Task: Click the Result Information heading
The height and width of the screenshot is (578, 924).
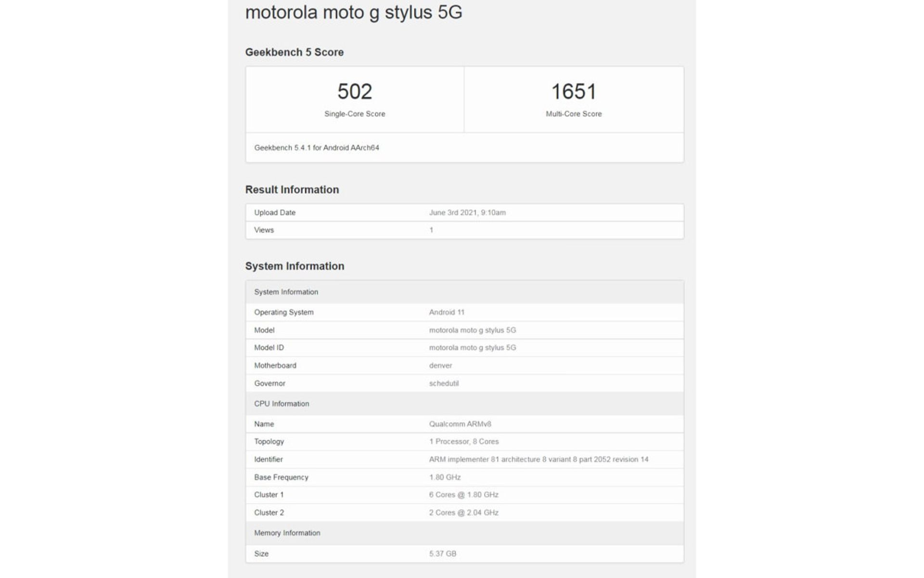Action: (x=292, y=190)
